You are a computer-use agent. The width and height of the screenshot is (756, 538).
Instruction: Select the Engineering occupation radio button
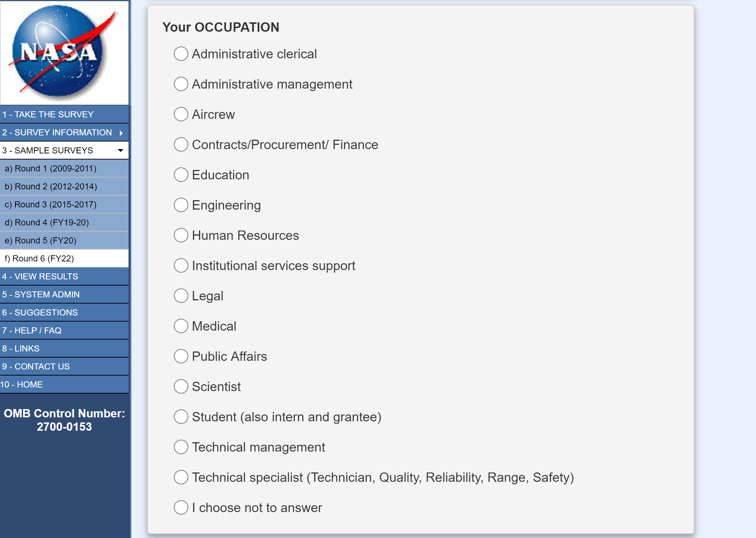(x=181, y=205)
